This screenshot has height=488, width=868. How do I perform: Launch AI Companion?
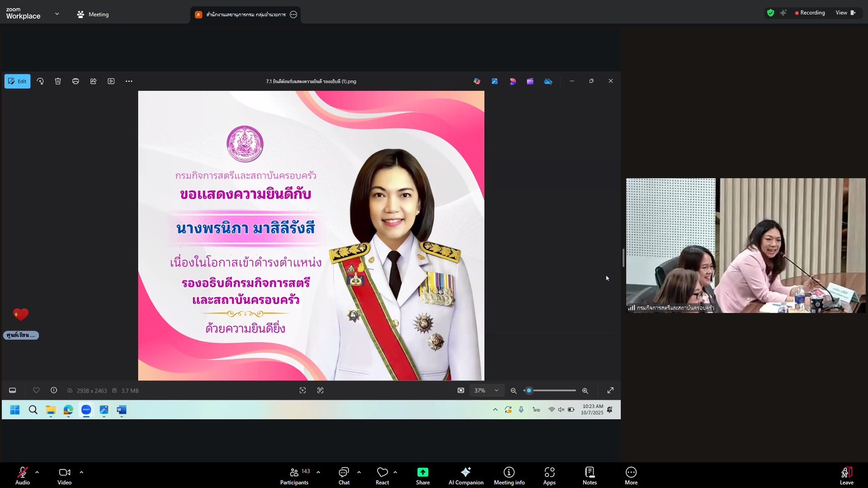(466, 476)
